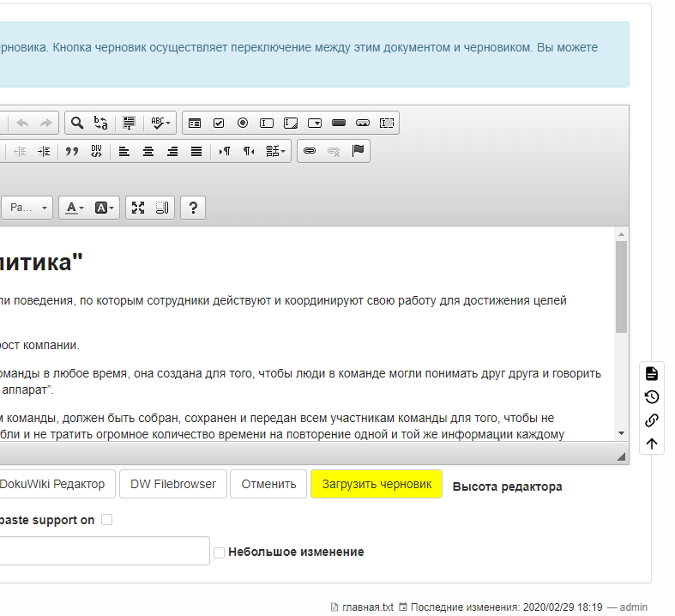Insert a link with chain icon
The image size is (675, 616).
(310, 151)
